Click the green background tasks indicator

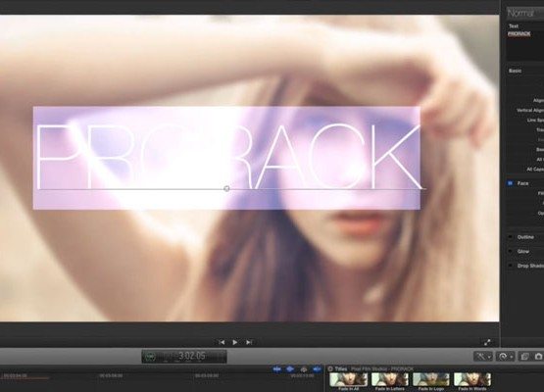click(151, 357)
